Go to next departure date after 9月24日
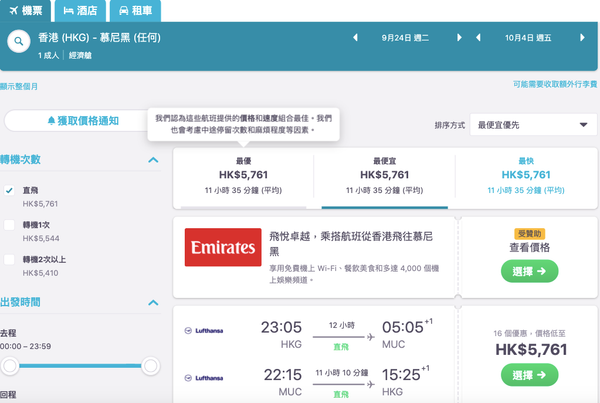This screenshot has width=600, height=403. (x=459, y=38)
